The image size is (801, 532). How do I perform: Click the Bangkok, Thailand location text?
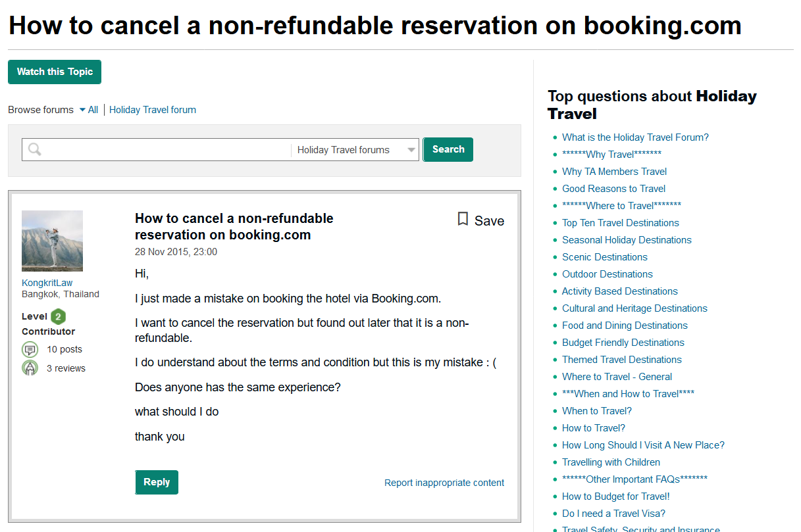pyautogui.click(x=61, y=294)
